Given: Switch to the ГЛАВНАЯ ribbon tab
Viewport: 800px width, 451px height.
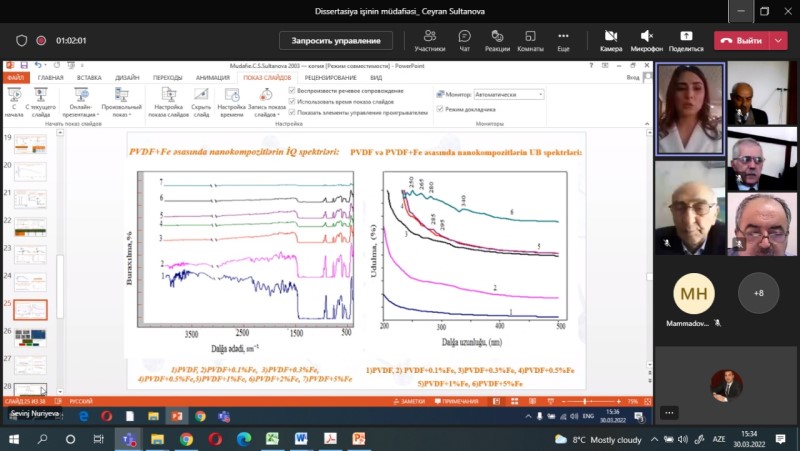Looking at the screenshot, I should pos(51,78).
